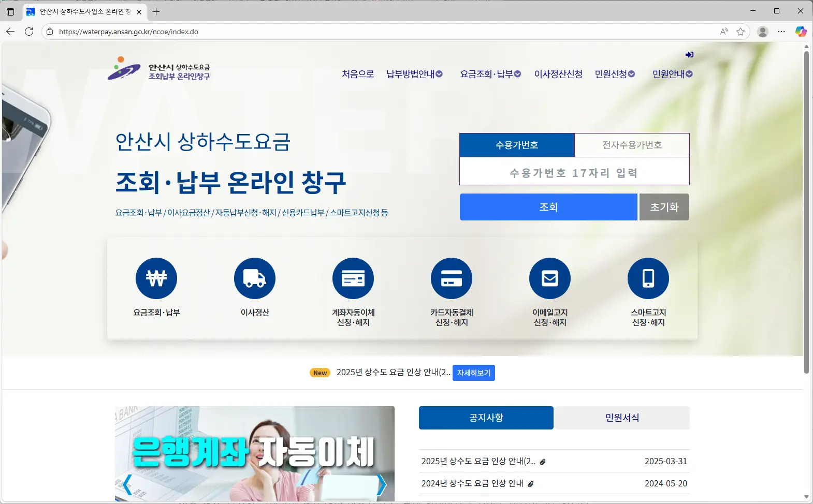Open the 이메일고지 신청·해지 envelope icon
This screenshot has width=813, height=504.
550,278
